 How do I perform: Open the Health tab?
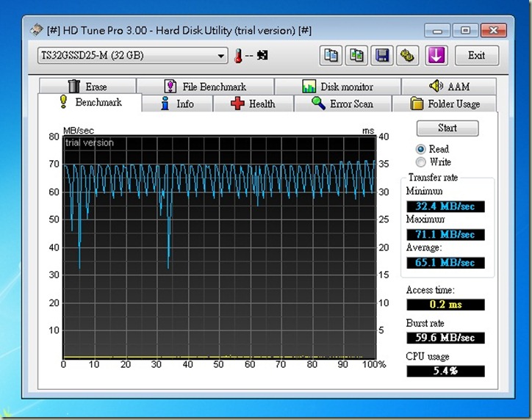pos(253,104)
